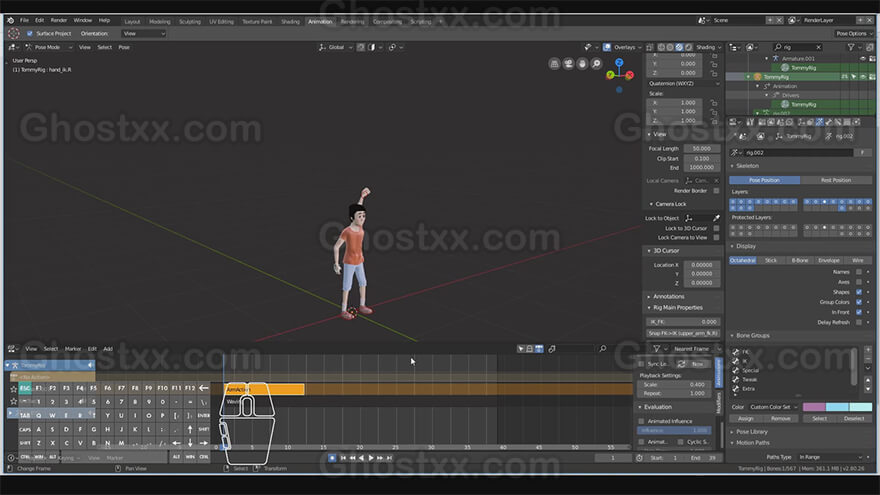Click the NLA filter funnel icon
Viewport: 880px width, 495px height.
point(657,349)
